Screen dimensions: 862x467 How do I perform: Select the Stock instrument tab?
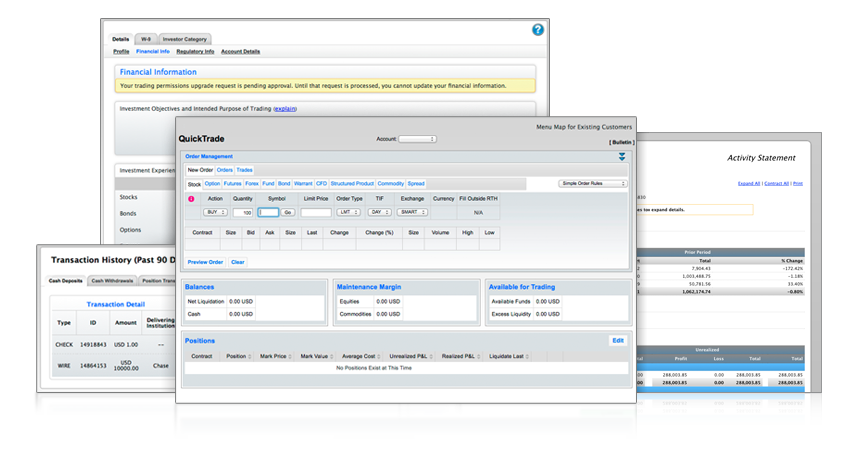(x=194, y=184)
